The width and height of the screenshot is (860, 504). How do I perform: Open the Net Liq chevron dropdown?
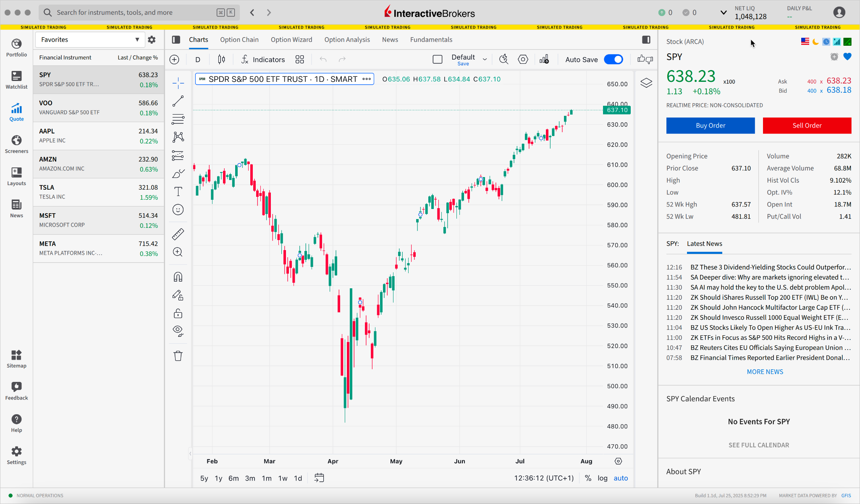(723, 13)
